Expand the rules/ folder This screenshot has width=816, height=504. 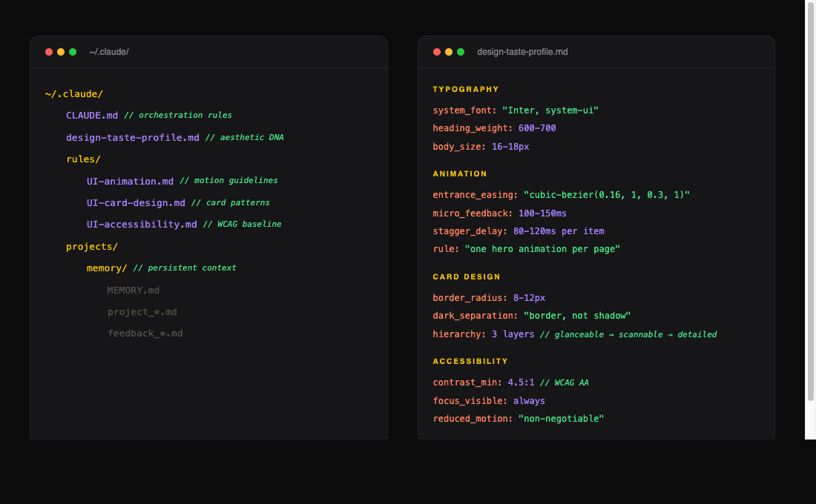click(x=83, y=159)
